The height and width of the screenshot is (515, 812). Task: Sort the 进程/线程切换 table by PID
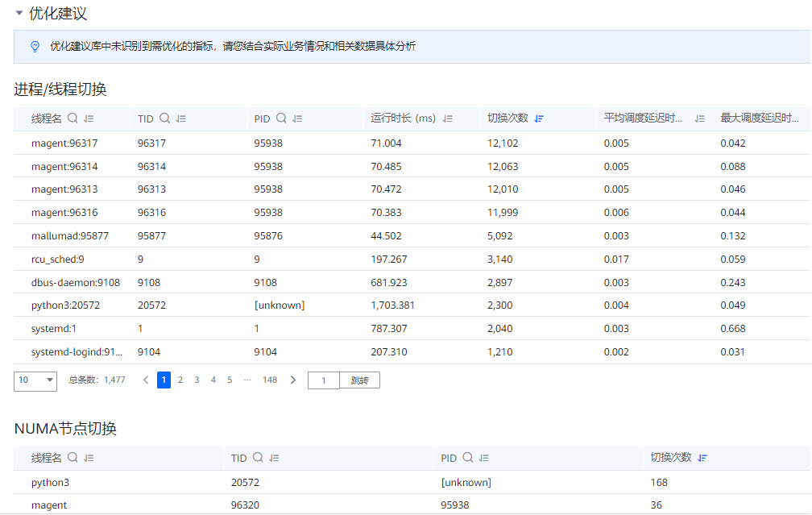tap(297, 118)
